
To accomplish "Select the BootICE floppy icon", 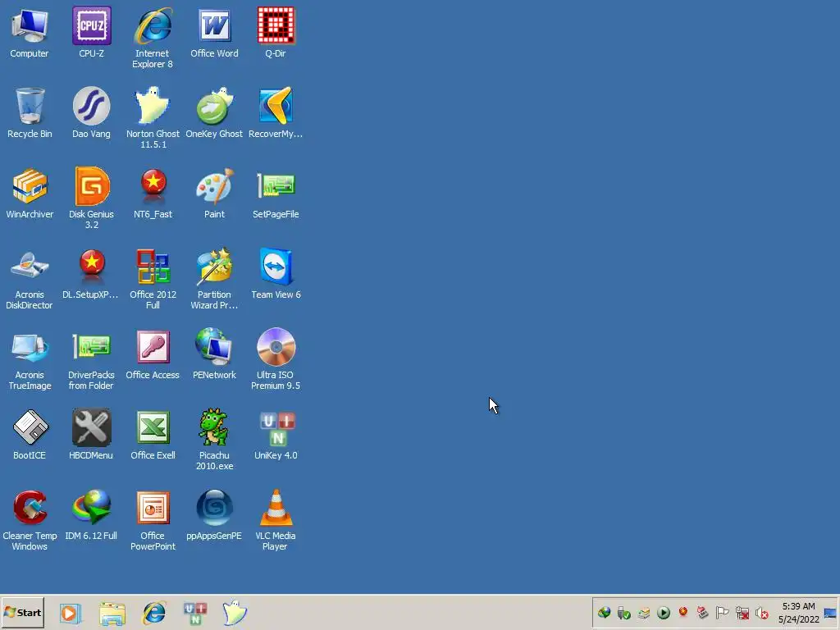I will pyautogui.click(x=30, y=434).
